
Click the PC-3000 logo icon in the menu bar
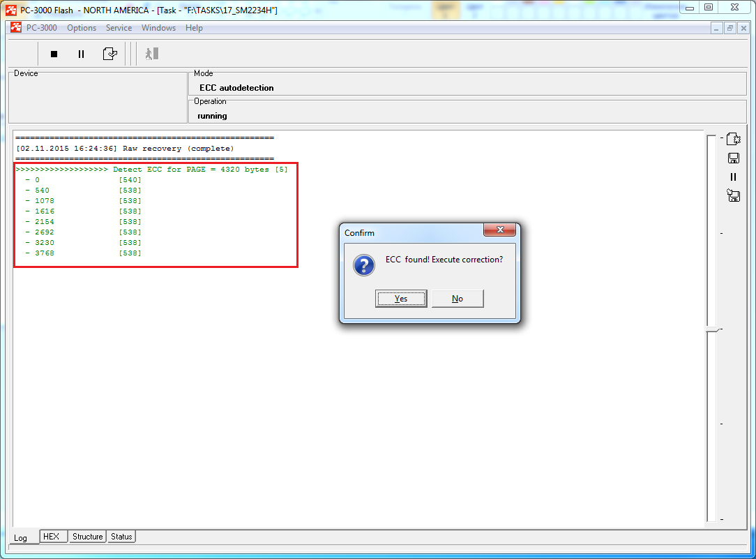pyautogui.click(x=16, y=28)
